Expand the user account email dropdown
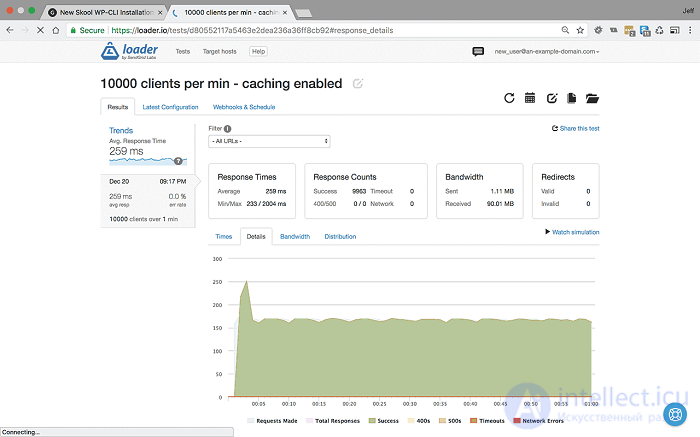 [x=546, y=51]
